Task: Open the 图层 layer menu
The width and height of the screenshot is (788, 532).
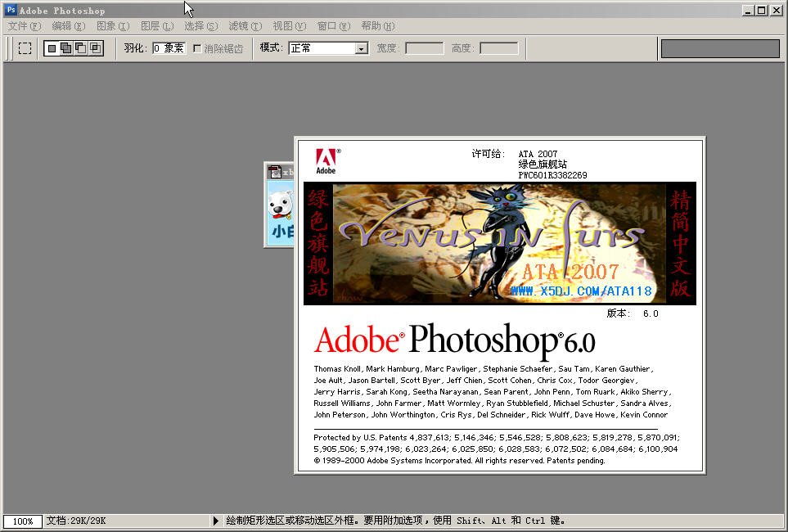Action: [155, 25]
